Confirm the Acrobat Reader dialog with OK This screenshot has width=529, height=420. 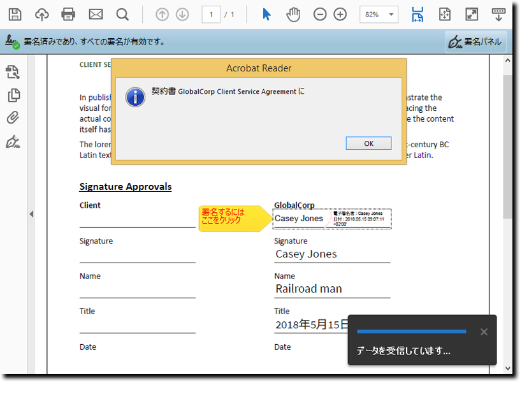tap(368, 143)
